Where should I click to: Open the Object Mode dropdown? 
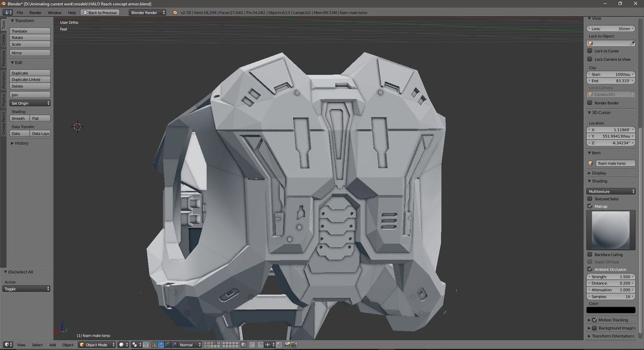pos(96,344)
